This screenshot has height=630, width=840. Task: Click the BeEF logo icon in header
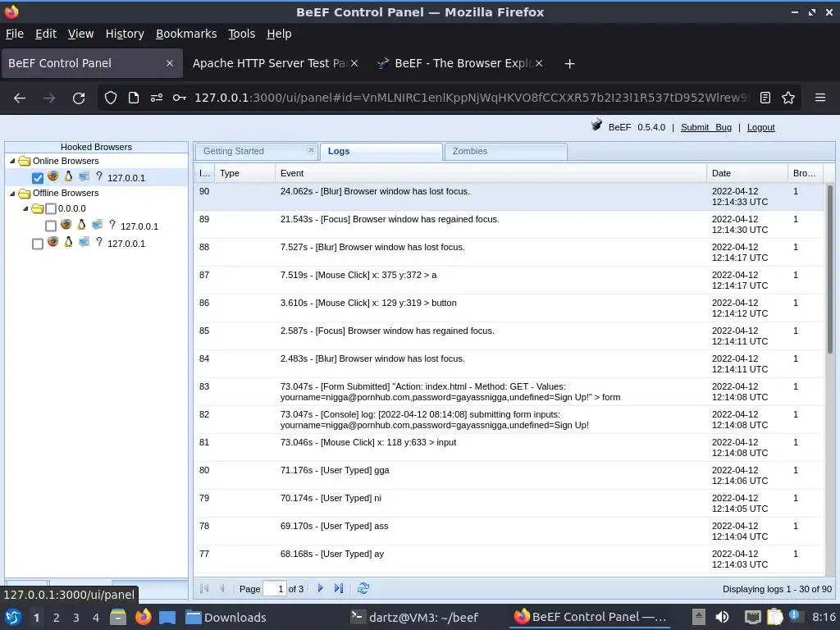point(596,125)
